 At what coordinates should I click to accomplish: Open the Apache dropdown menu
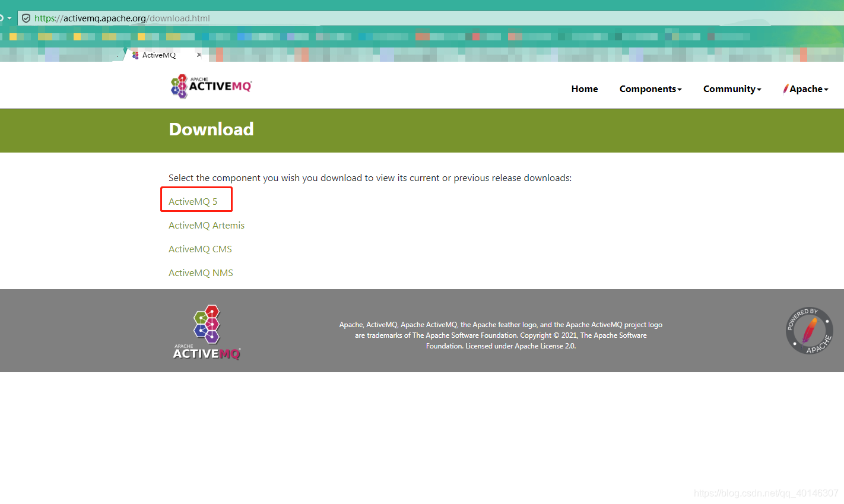click(805, 88)
